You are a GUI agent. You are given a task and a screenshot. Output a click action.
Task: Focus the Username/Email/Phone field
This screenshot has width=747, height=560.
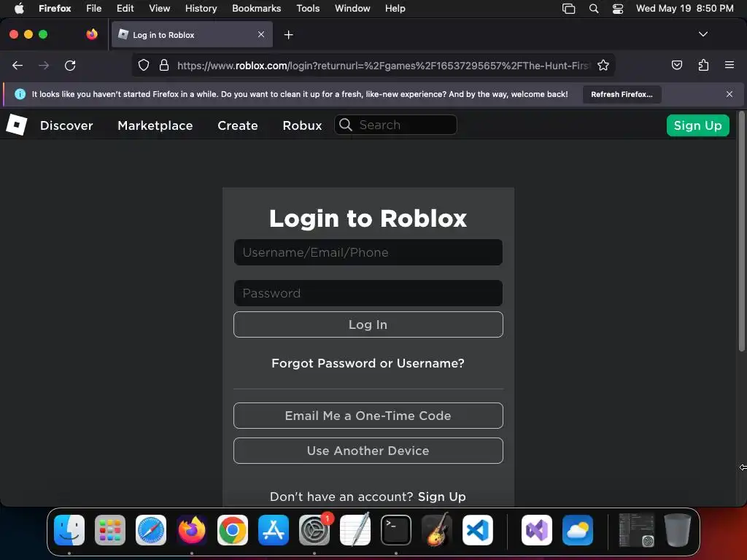(368, 252)
